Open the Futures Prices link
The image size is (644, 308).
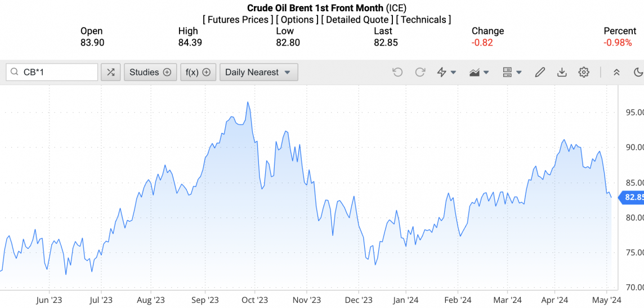(x=238, y=20)
